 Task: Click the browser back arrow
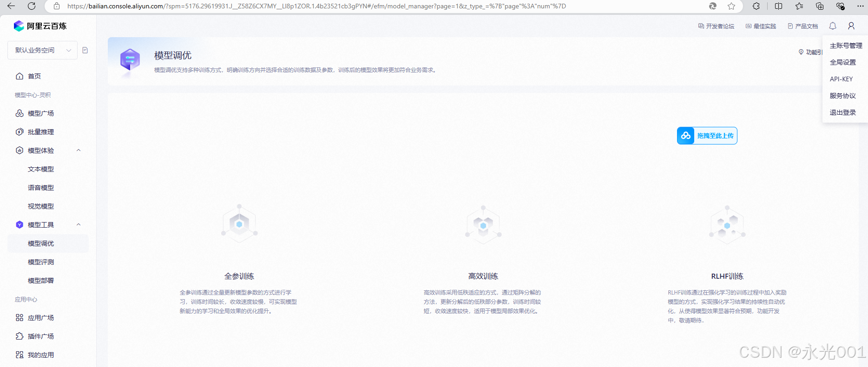point(11,6)
